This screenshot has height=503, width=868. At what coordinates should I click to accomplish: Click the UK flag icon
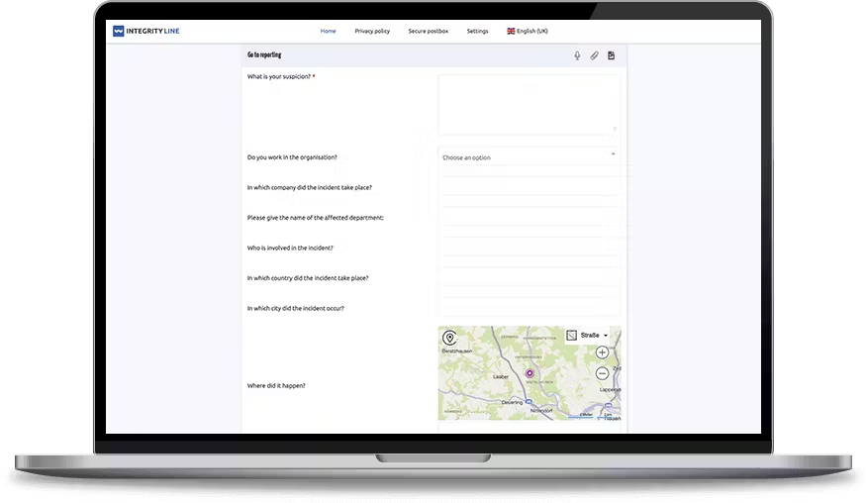coord(511,31)
